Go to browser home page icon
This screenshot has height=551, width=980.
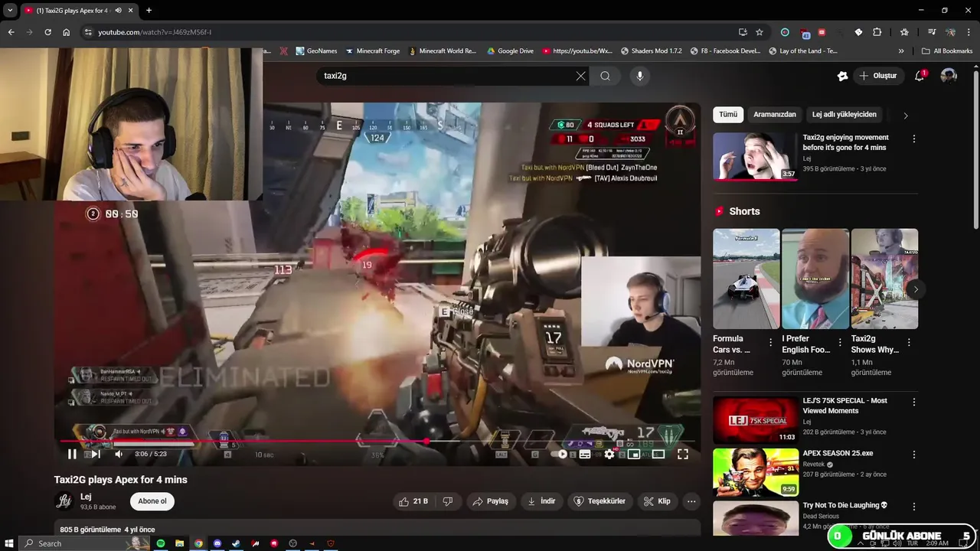click(67, 32)
